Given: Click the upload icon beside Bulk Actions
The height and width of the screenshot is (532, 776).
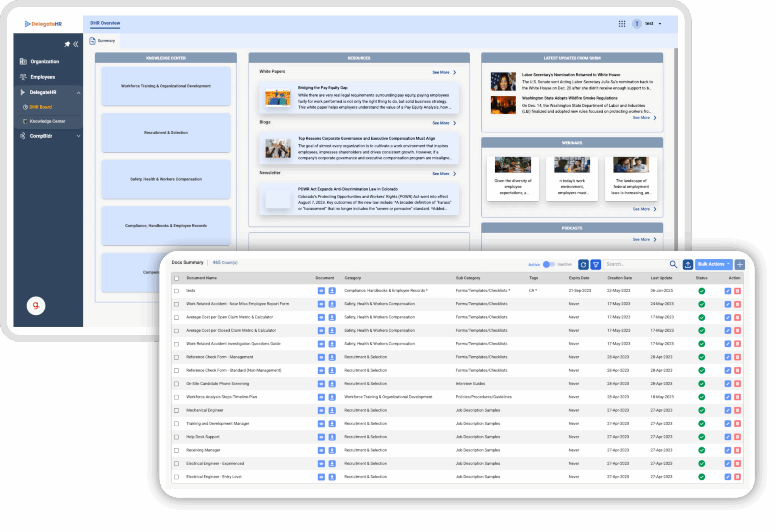Looking at the screenshot, I should tap(688, 264).
